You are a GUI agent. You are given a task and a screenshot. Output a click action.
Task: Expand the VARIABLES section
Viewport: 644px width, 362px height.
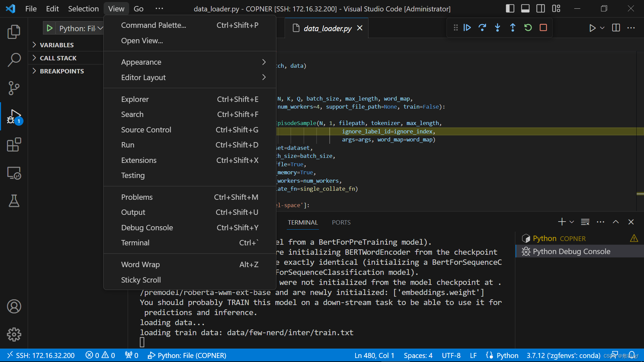56,45
